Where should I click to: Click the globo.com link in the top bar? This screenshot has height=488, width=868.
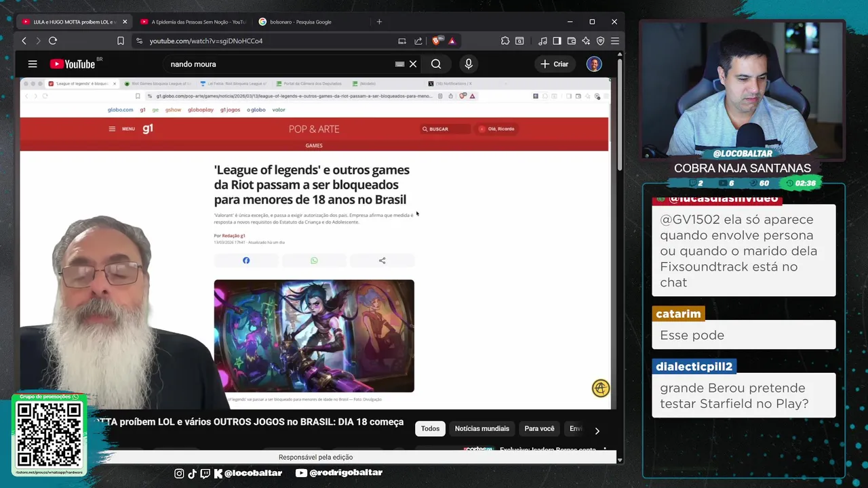120,110
